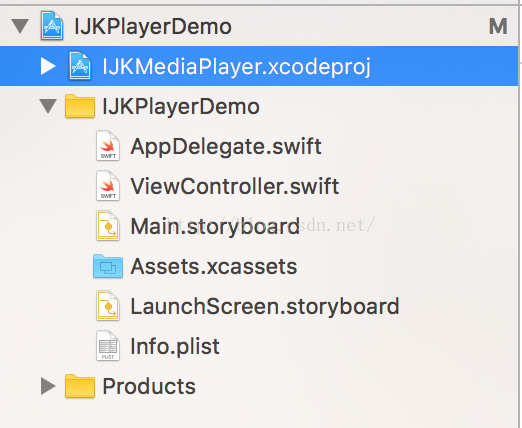Click the Products folder icon

tap(80, 386)
